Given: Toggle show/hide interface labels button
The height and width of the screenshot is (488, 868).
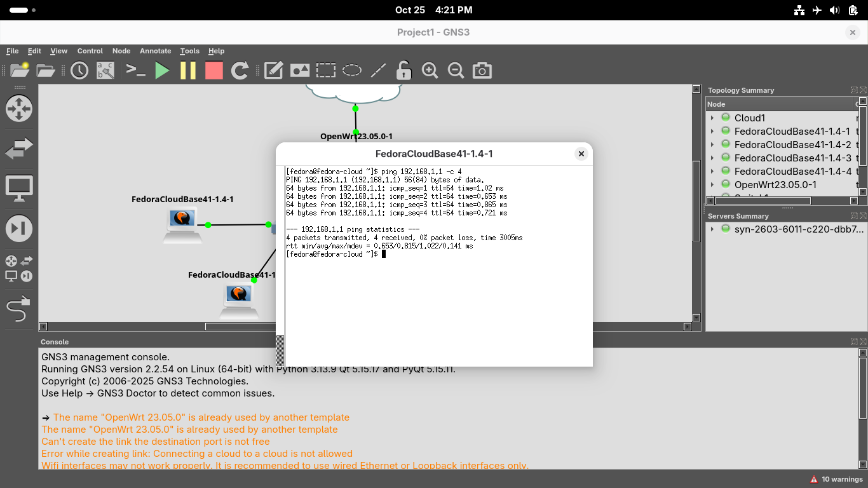Looking at the screenshot, I should [x=105, y=71].
